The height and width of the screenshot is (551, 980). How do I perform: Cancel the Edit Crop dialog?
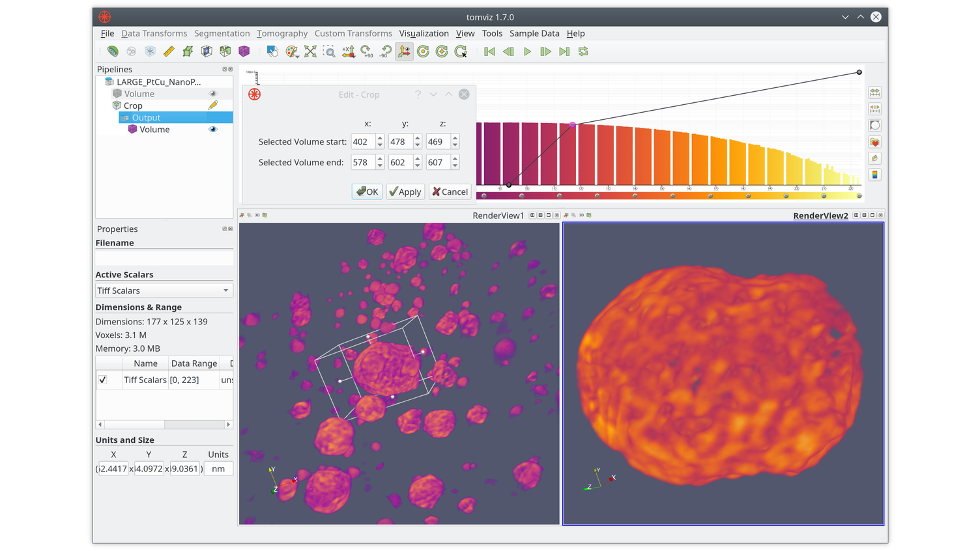click(450, 191)
